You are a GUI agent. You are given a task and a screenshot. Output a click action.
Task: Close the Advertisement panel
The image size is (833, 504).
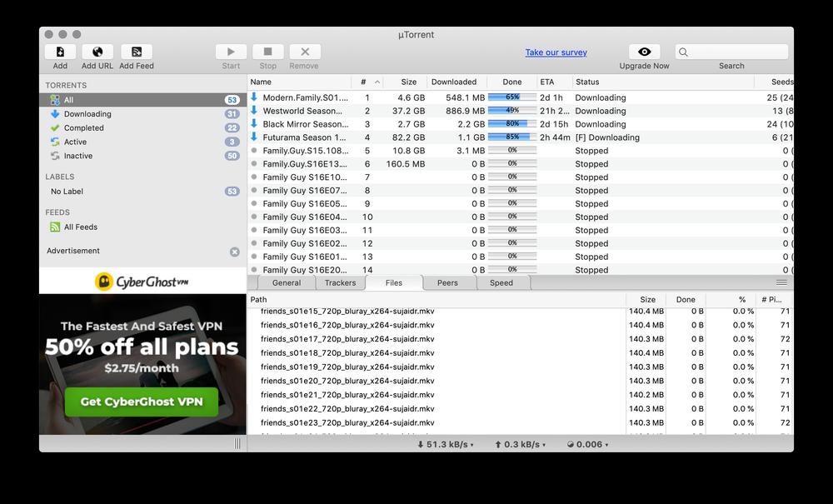tap(235, 252)
